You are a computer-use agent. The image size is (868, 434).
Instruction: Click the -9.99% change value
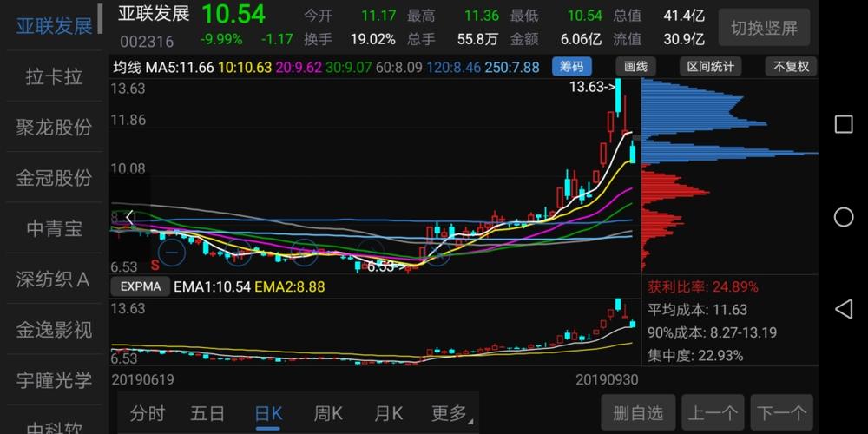click(x=220, y=39)
